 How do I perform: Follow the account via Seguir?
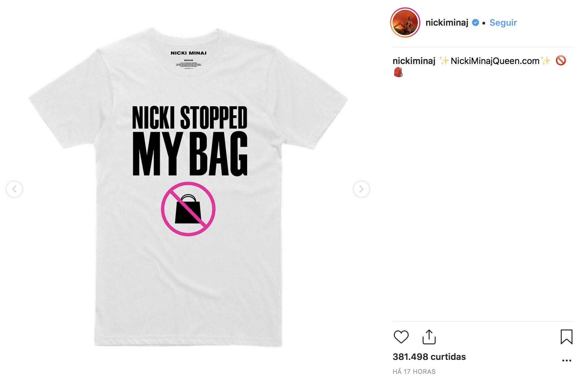(x=503, y=22)
